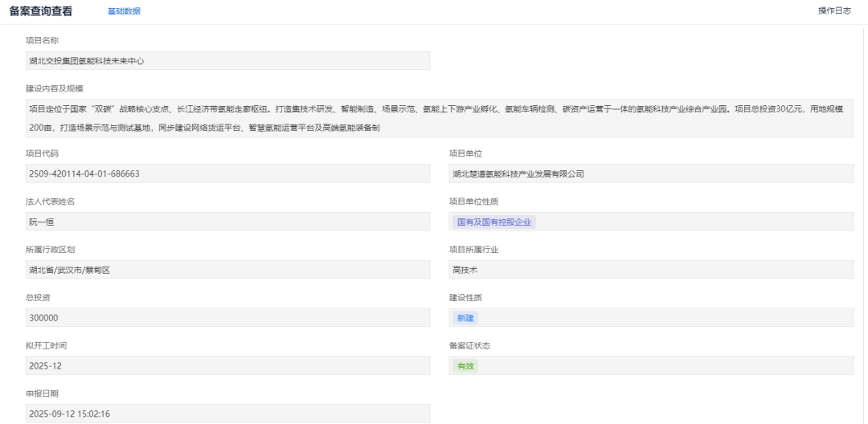868x424 pixels.
Task: Open the 操作日志 link
Action: (834, 10)
